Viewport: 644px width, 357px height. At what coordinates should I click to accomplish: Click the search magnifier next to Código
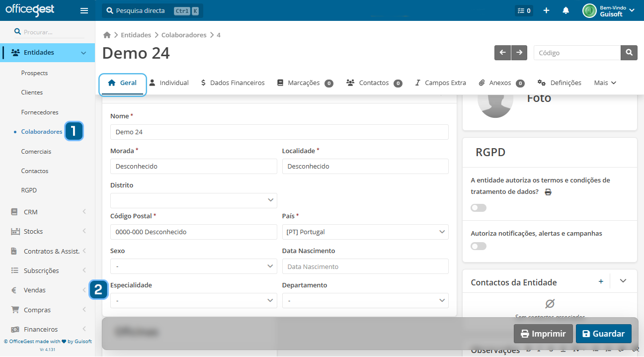pos(629,53)
